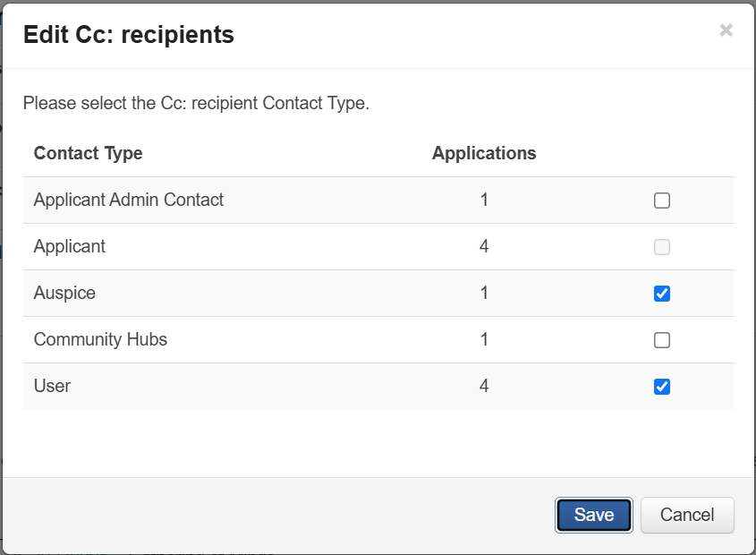Screen dimensions: 756x555
Task: Click the Applications column header
Action: pyautogui.click(x=484, y=153)
